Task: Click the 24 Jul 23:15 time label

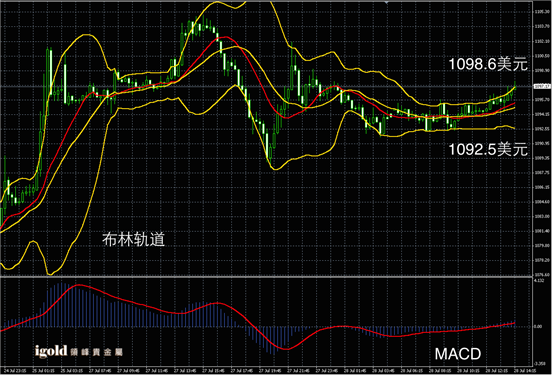Action: coord(15,371)
